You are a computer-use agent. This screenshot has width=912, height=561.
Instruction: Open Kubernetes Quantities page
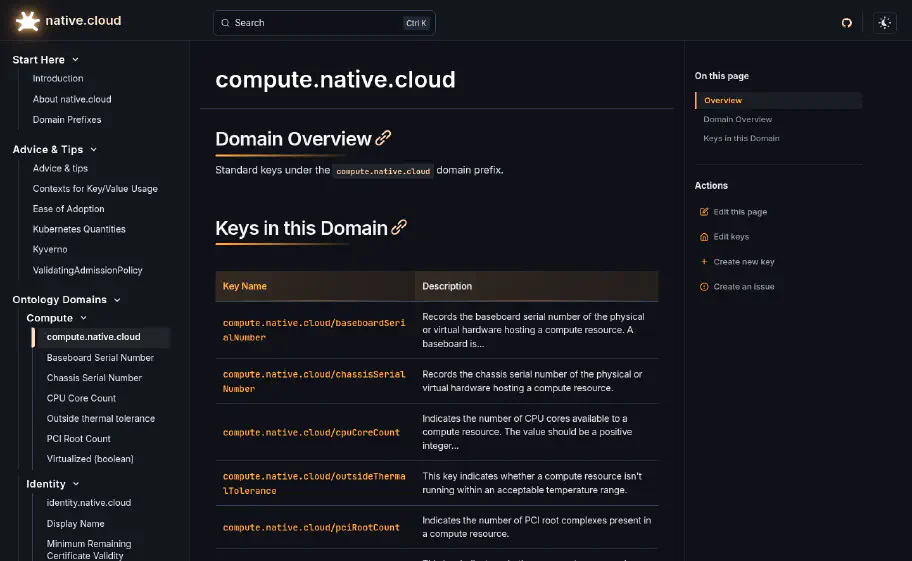click(79, 229)
